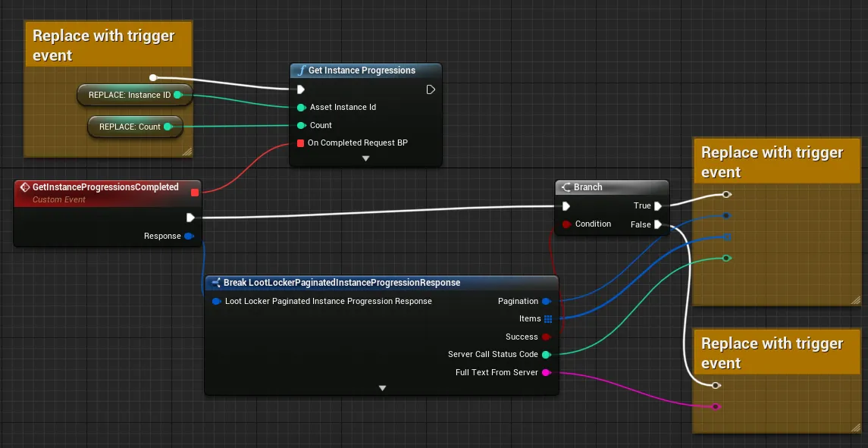This screenshot has width=868, height=448.
Task: Click the GetInstanceProgressionsCompleted custom event icon
Action: (x=25, y=187)
